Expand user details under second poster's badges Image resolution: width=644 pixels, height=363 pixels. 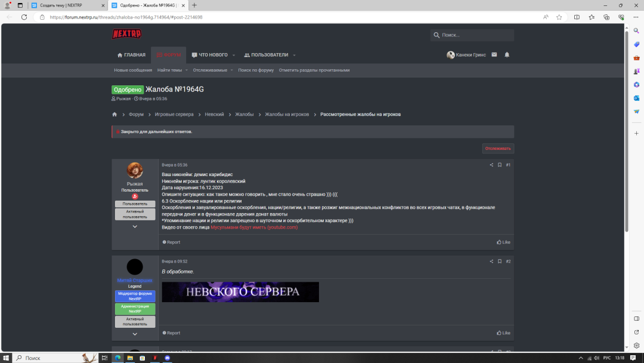(x=135, y=334)
